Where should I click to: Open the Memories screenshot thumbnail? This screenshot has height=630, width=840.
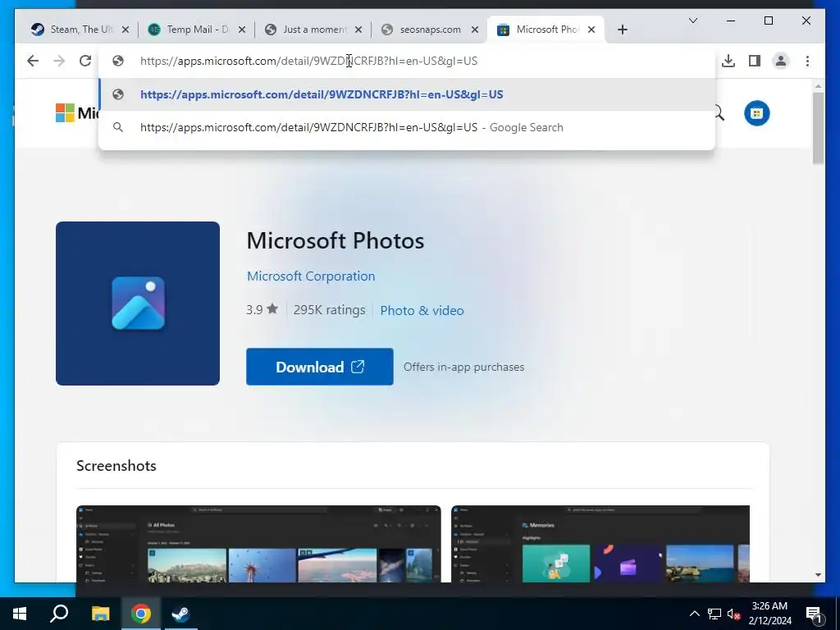(x=600, y=544)
